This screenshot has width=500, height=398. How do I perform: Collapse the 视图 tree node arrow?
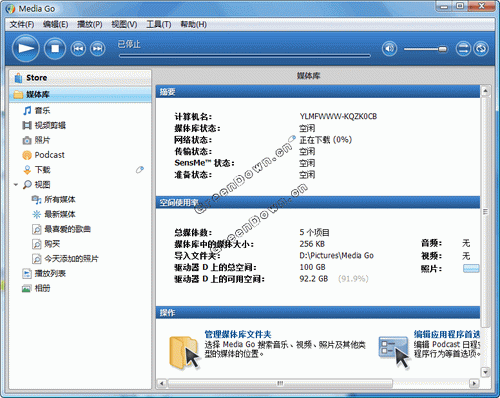[x=16, y=184]
